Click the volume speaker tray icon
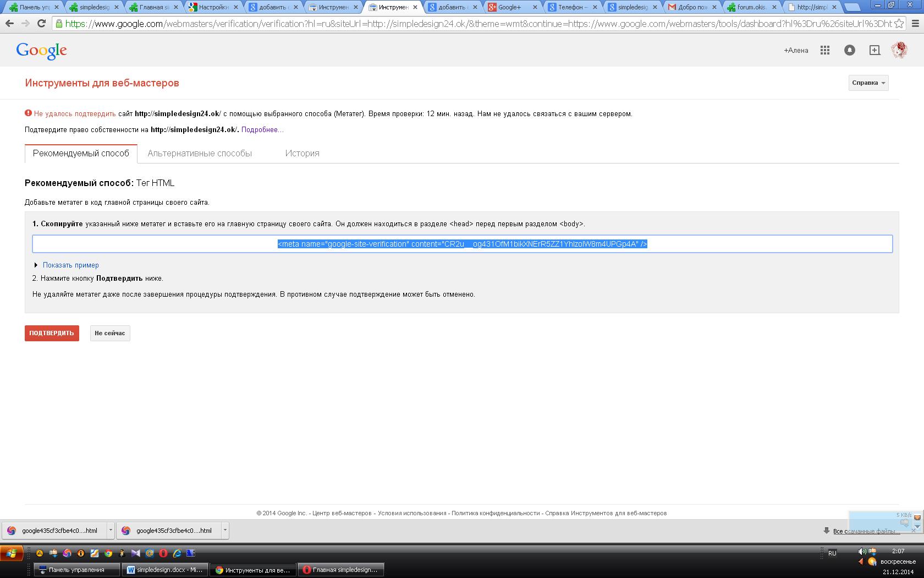This screenshot has height=578, width=924. click(x=862, y=551)
